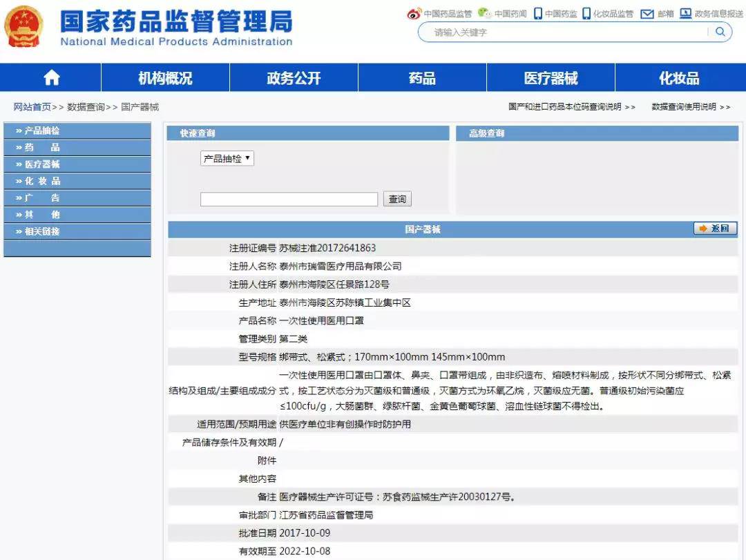Image resolution: width=746 pixels, height=560 pixels.
Task: Open the 机构概况 navigation menu
Action: (165, 78)
